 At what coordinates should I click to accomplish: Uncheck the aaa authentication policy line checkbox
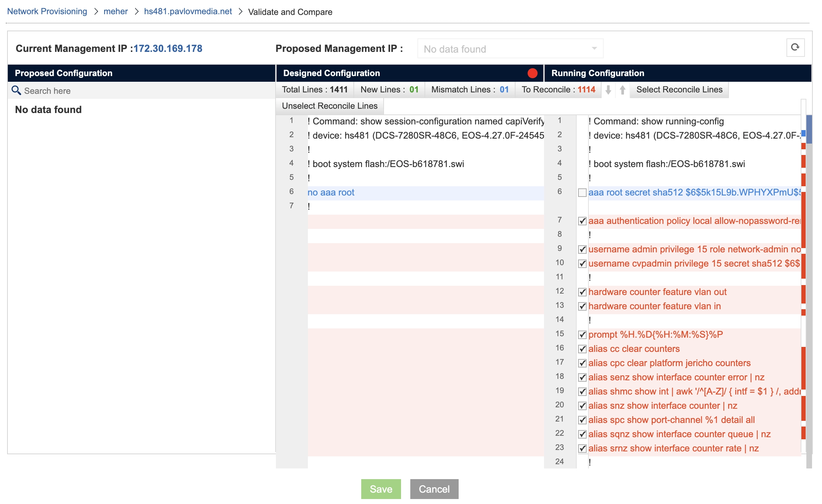coord(582,221)
